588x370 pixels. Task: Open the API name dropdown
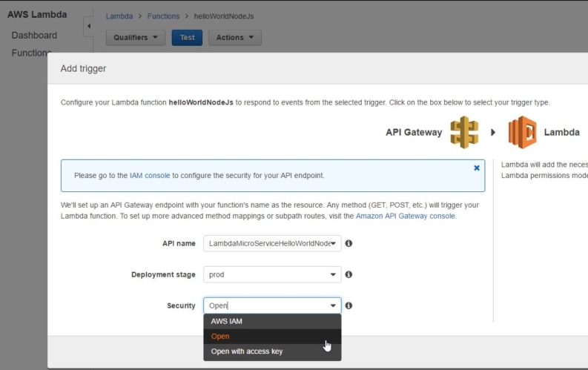pyautogui.click(x=272, y=243)
